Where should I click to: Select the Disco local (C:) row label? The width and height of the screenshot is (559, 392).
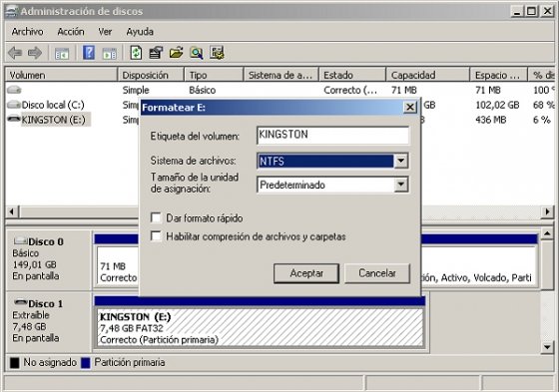coord(53,105)
